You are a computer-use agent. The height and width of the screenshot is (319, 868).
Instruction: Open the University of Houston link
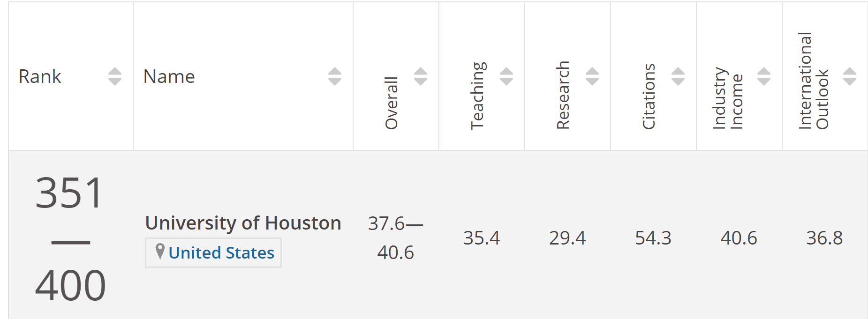click(243, 223)
